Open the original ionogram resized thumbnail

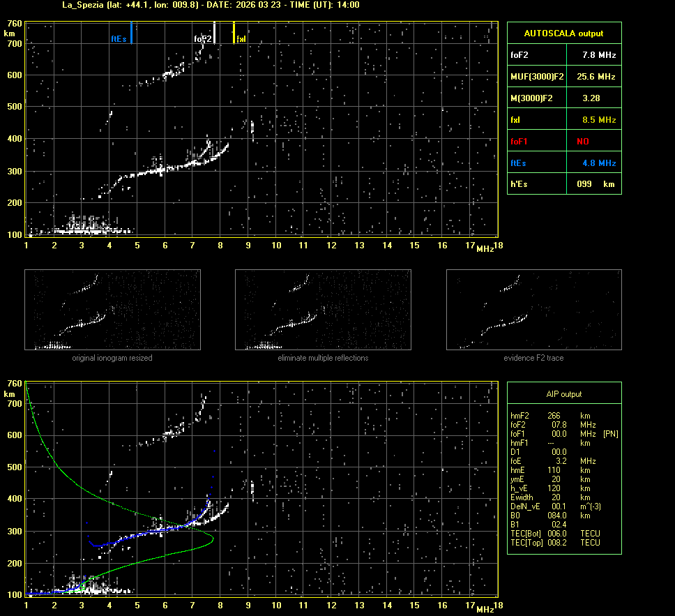click(x=112, y=310)
